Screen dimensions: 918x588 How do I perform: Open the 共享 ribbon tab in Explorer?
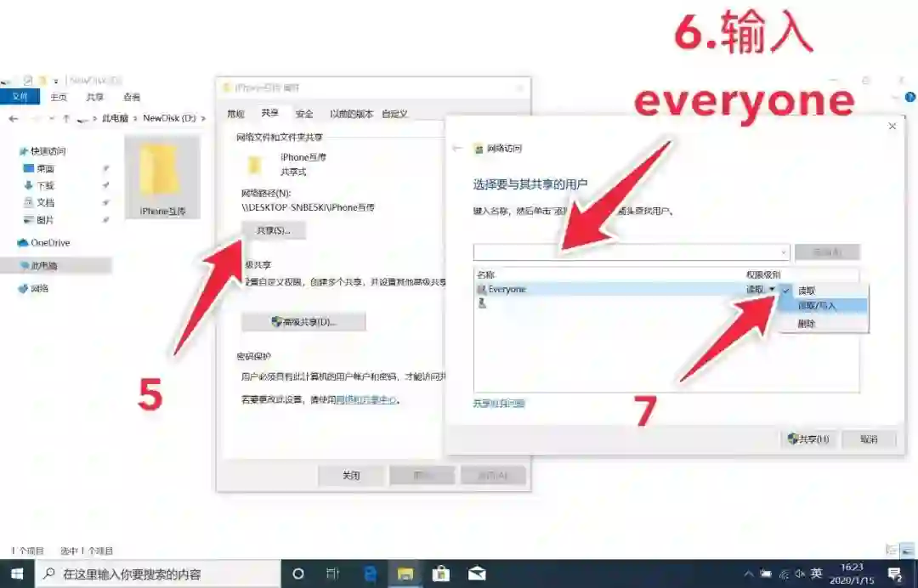95,97
